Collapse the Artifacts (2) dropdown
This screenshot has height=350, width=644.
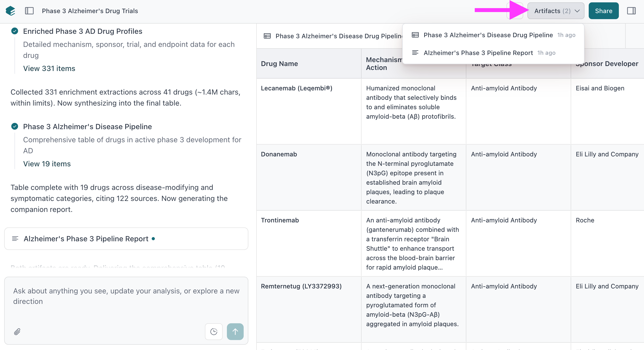tap(556, 11)
